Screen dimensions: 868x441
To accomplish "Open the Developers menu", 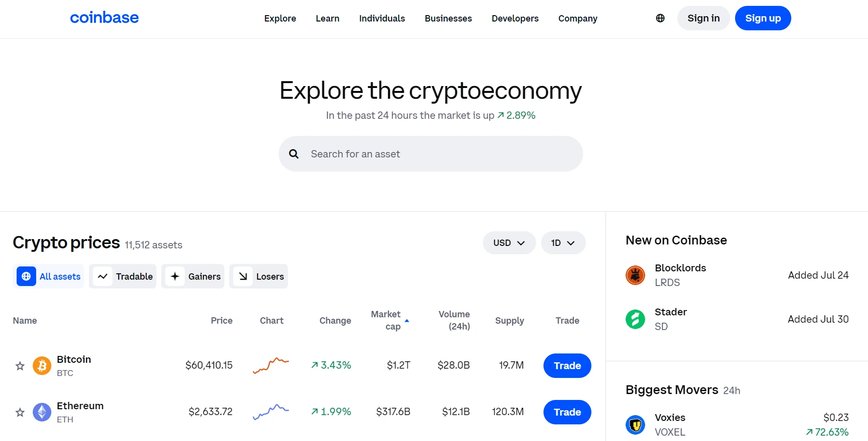I will click(515, 19).
